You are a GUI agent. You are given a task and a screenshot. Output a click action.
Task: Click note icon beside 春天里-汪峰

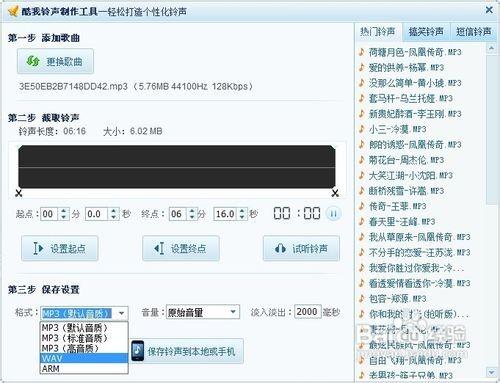coord(362,222)
